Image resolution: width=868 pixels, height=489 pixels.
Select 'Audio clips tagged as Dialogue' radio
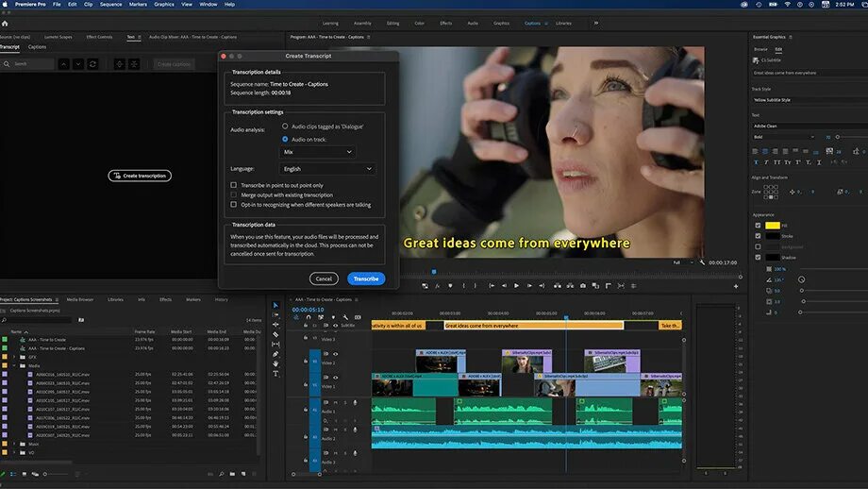tap(285, 126)
